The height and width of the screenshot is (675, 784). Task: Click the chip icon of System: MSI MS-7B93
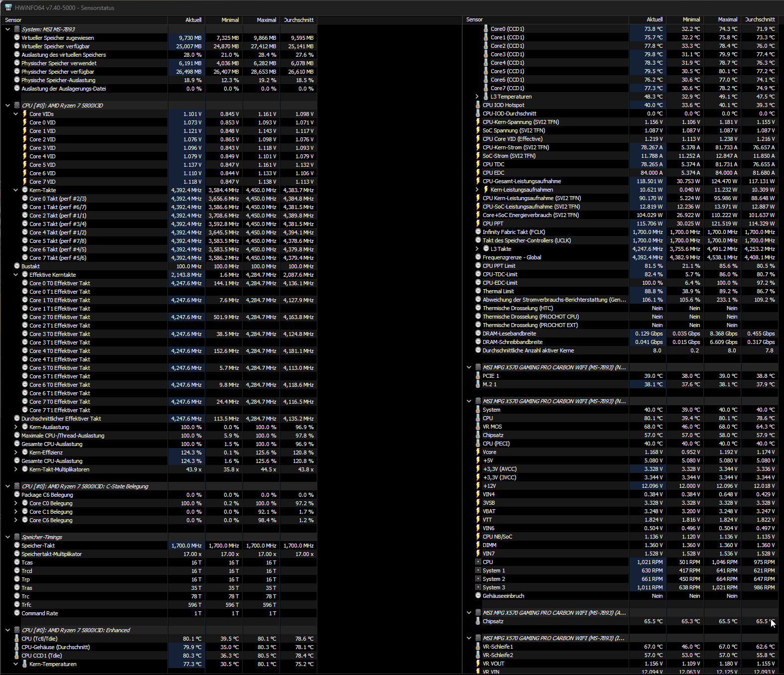(17, 29)
